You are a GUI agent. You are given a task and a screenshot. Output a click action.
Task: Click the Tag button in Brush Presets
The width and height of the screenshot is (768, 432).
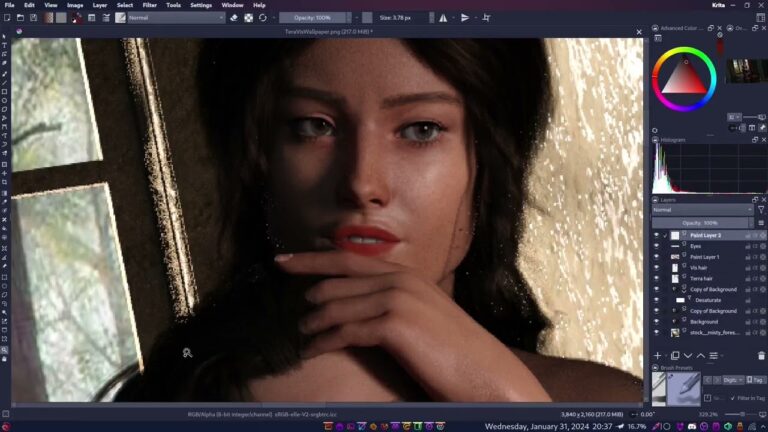click(x=755, y=380)
